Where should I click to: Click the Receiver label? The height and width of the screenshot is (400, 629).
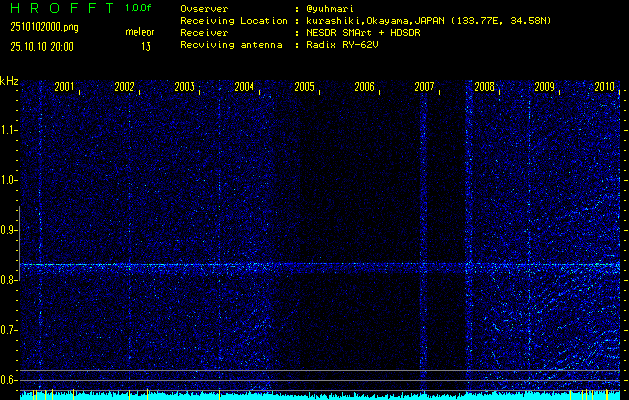[204, 33]
